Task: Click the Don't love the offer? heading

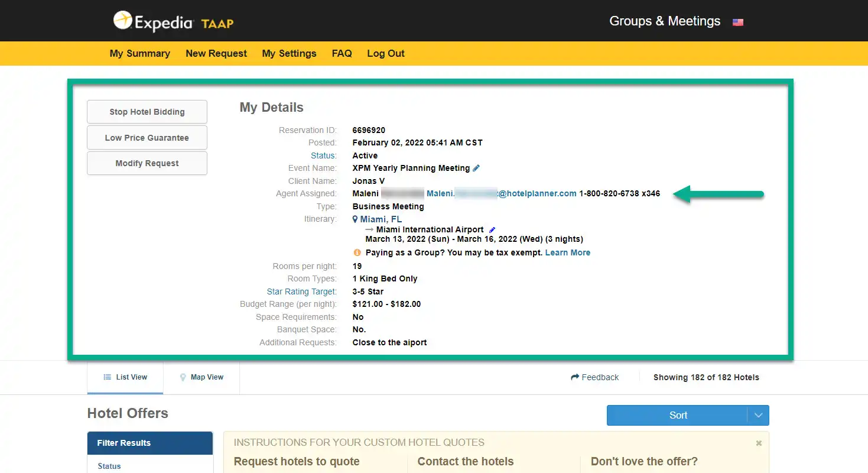Action: tap(644, 462)
